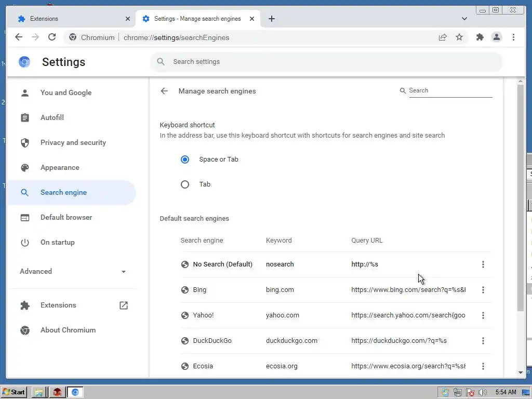Click the Search settings field
The image size is (532, 399).
point(326,62)
